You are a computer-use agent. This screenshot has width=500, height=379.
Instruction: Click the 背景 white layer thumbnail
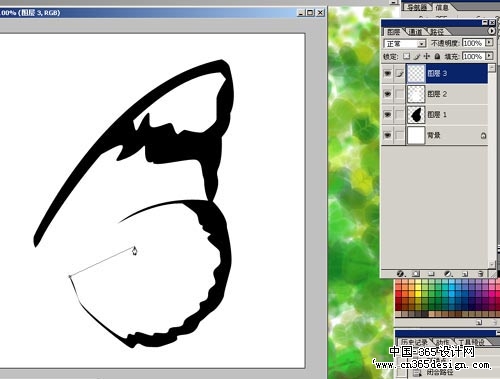416,135
